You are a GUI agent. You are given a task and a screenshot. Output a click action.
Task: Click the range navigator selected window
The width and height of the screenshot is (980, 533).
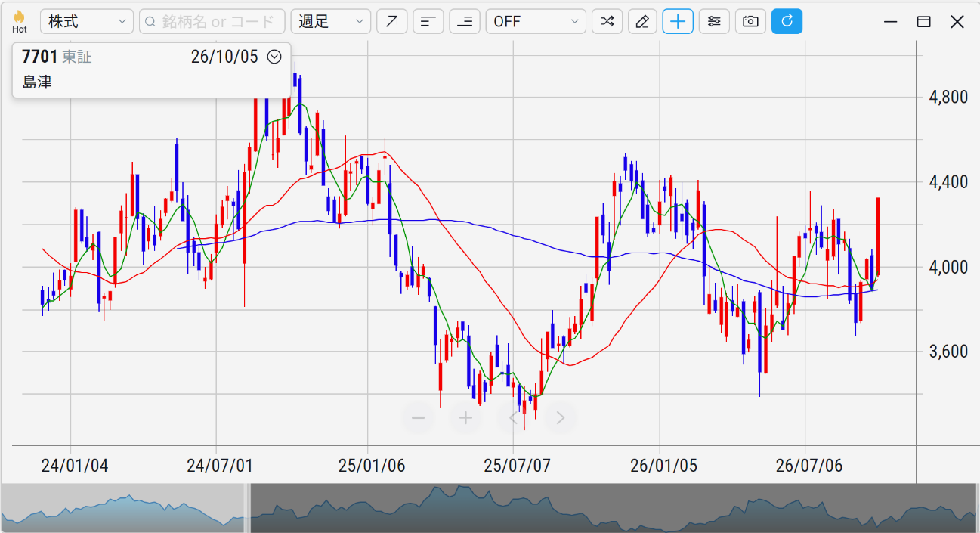(x=613, y=508)
